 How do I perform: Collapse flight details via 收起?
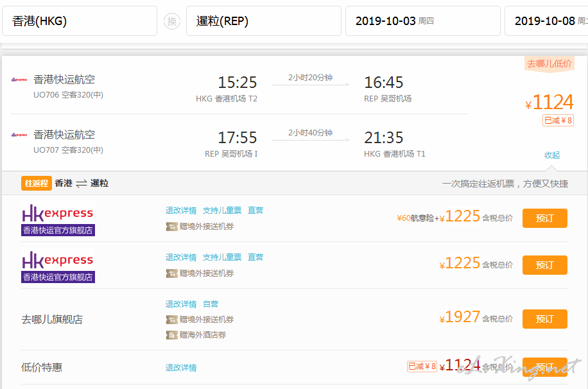pyautogui.click(x=552, y=155)
